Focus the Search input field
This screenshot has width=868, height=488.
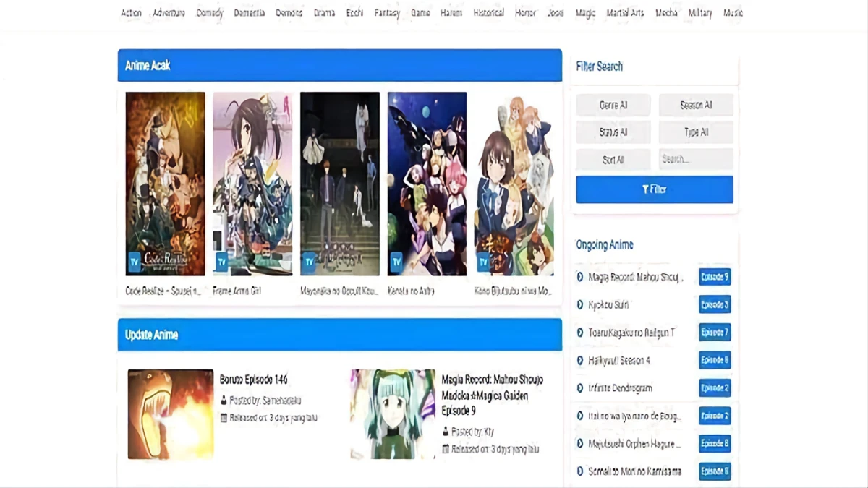coord(696,160)
